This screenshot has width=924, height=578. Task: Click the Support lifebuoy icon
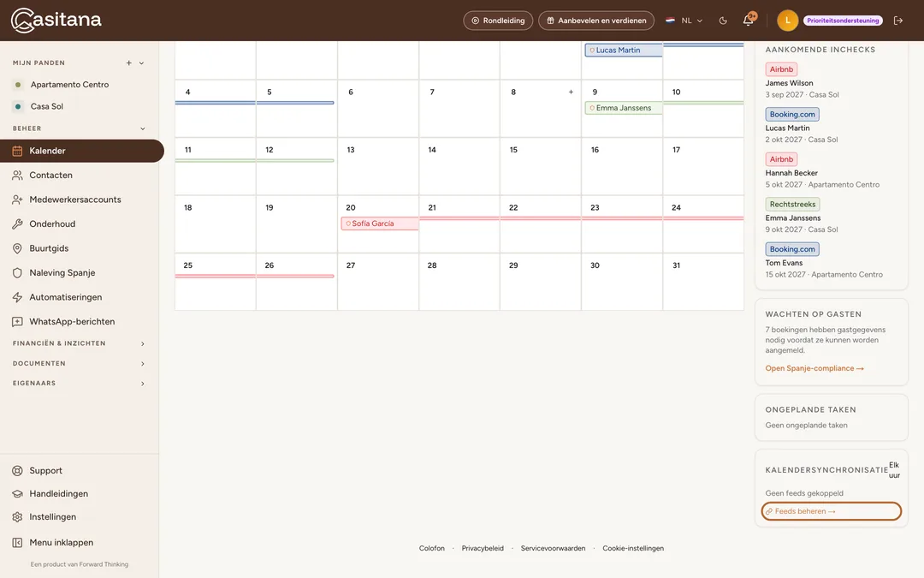click(18, 471)
